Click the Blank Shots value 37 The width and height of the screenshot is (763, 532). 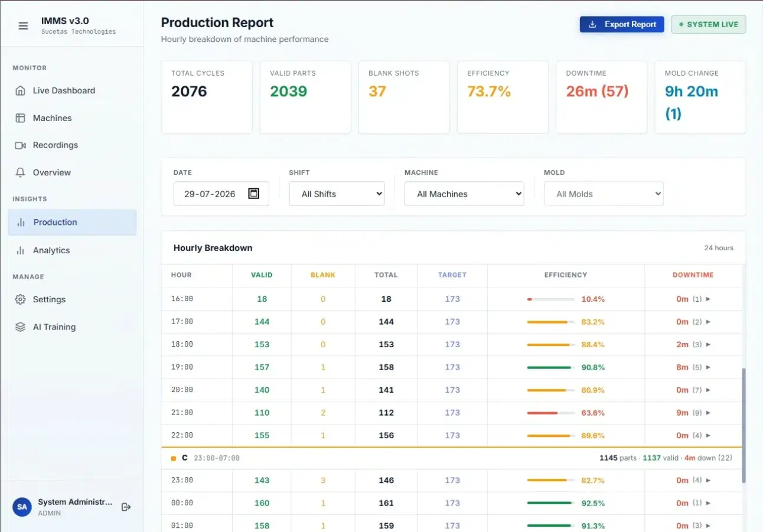coord(377,92)
